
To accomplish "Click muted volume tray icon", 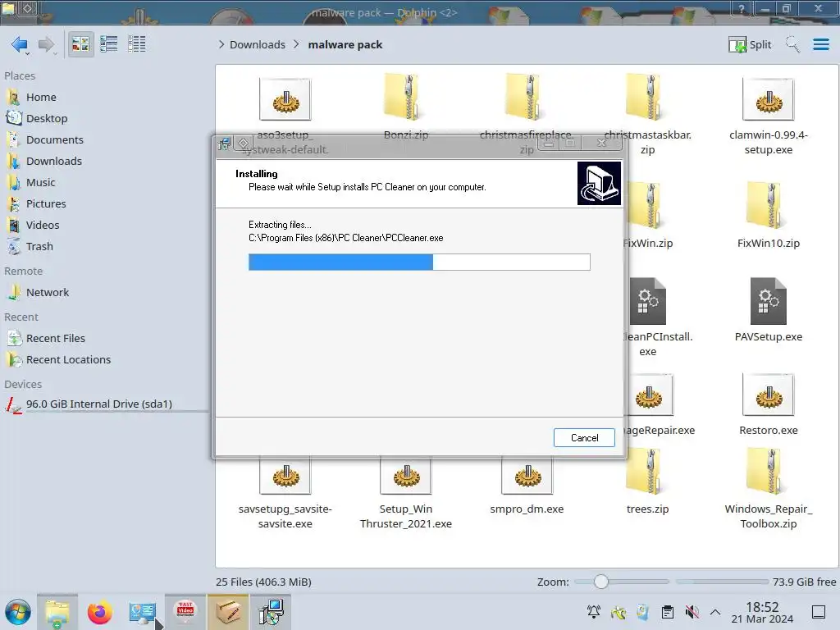I will point(692,611).
